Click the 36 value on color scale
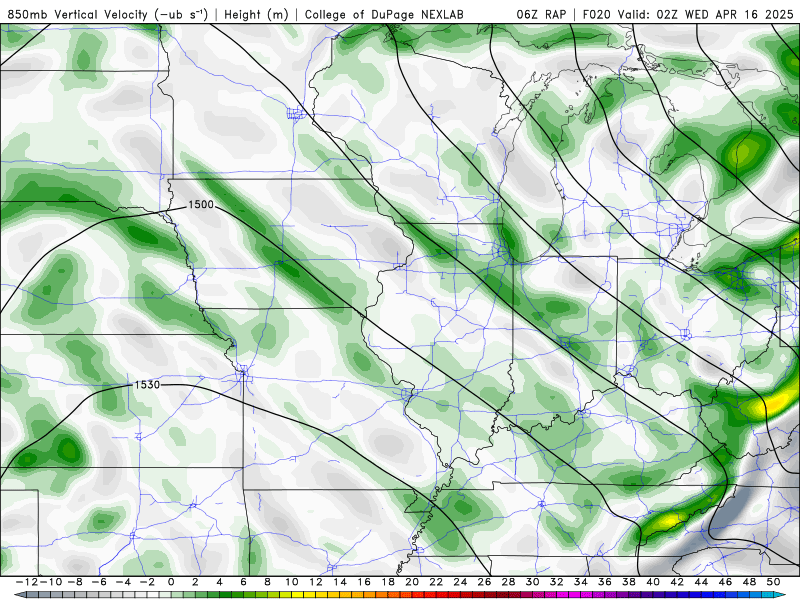The image size is (800, 600). coord(605,582)
